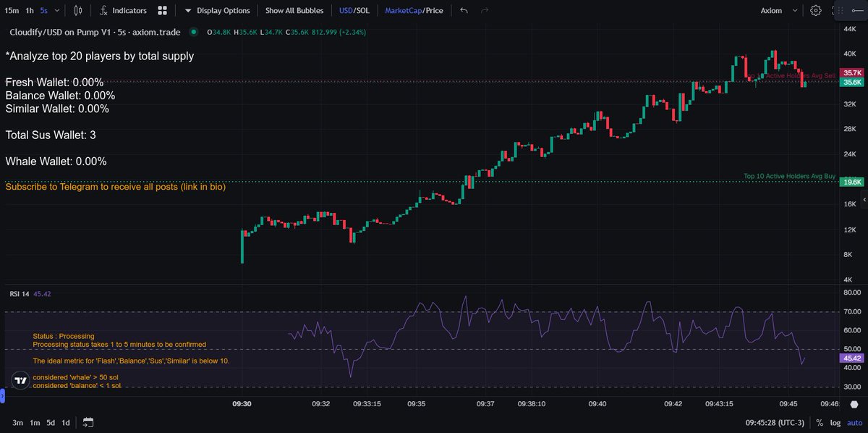Click the auto scale label
The width and height of the screenshot is (868, 433).
coord(855,422)
